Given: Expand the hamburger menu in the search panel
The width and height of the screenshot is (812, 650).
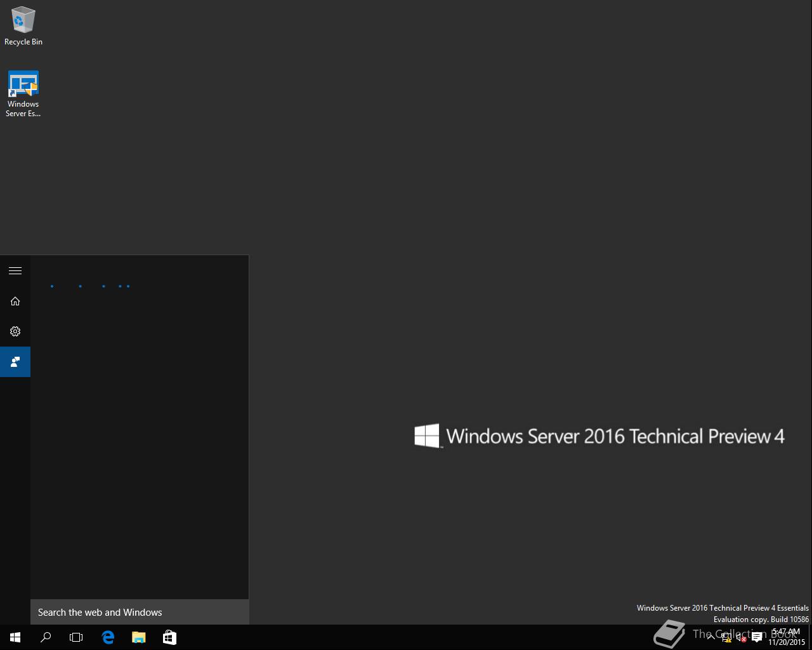Looking at the screenshot, I should 15,270.
